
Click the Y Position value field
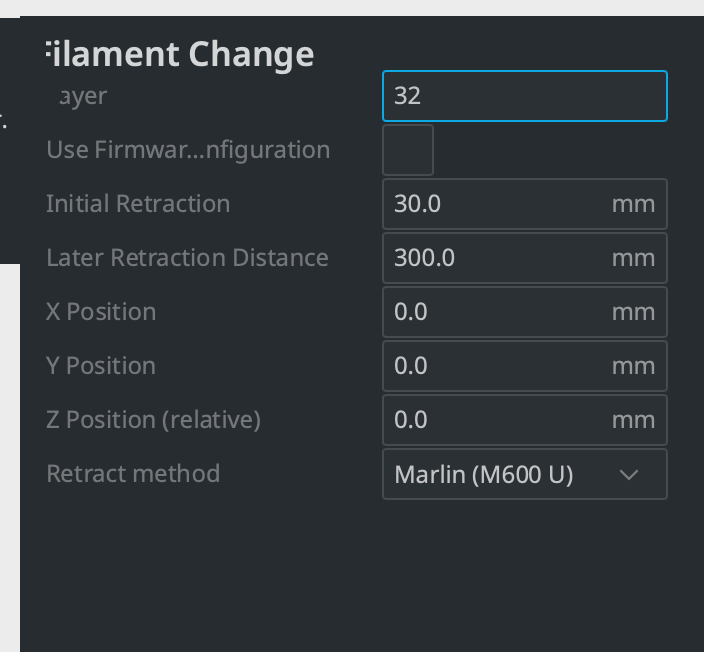525,366
